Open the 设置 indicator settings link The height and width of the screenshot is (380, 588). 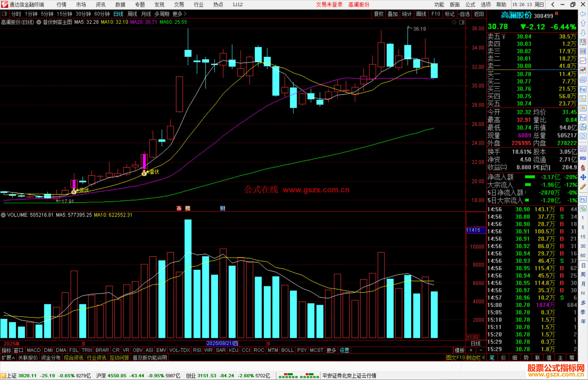[344, 350]
